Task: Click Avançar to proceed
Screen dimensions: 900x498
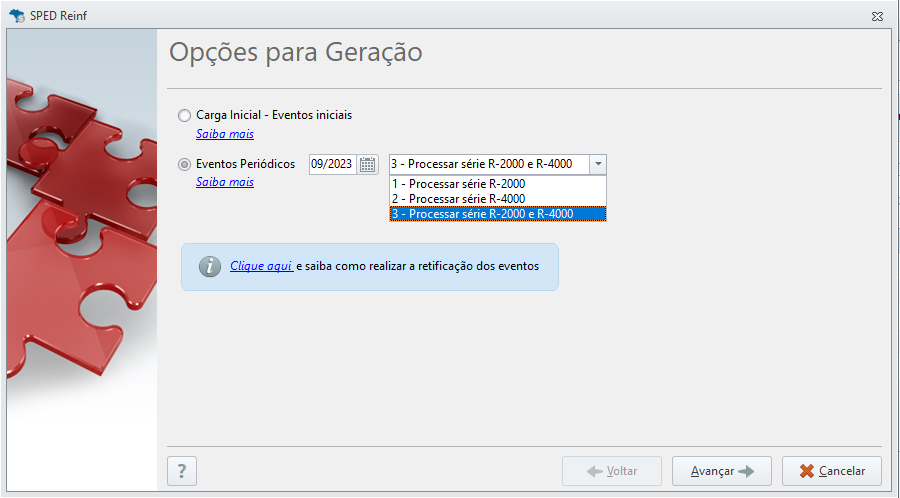Action: (x=721, y=471)
